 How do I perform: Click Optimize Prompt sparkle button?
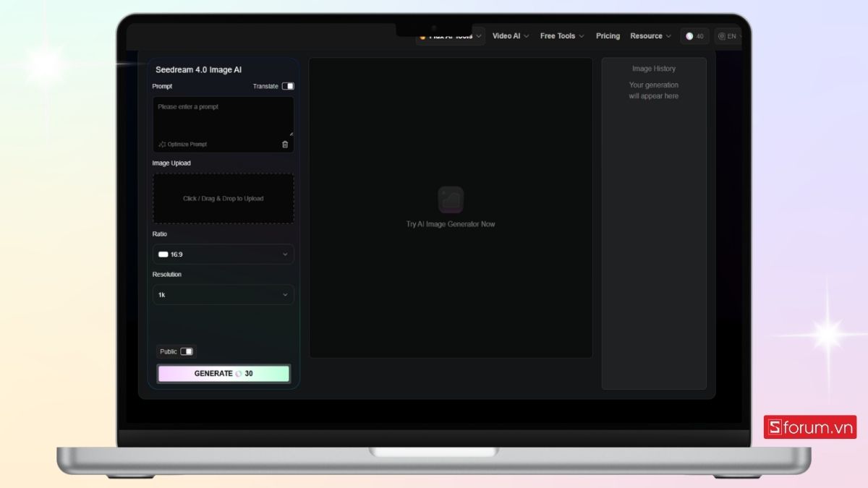coord(182,145)
